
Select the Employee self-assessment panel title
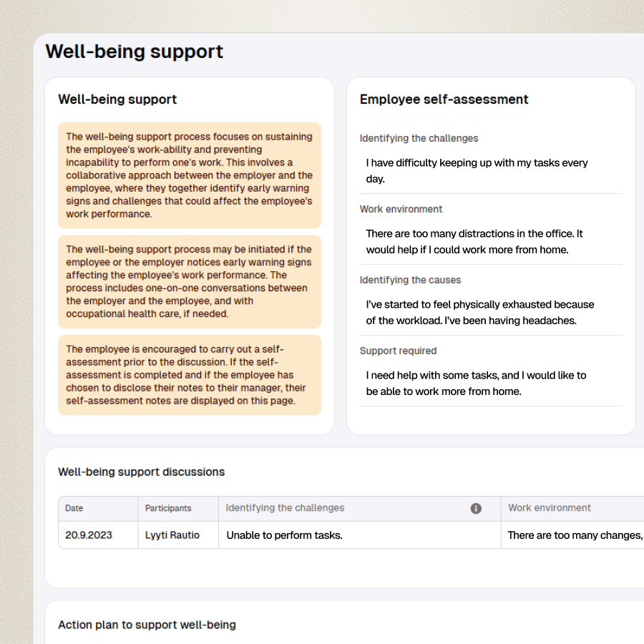click(x=444, y=99)
